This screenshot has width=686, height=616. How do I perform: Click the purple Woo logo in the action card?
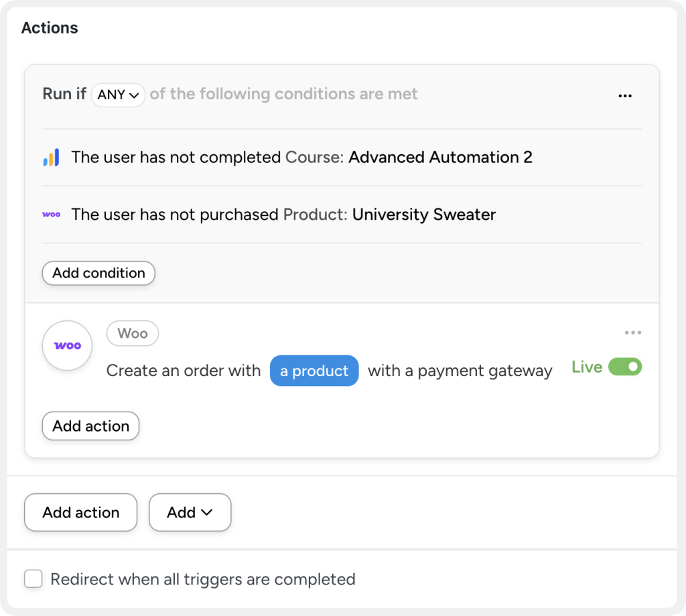[x=66, y=345]
